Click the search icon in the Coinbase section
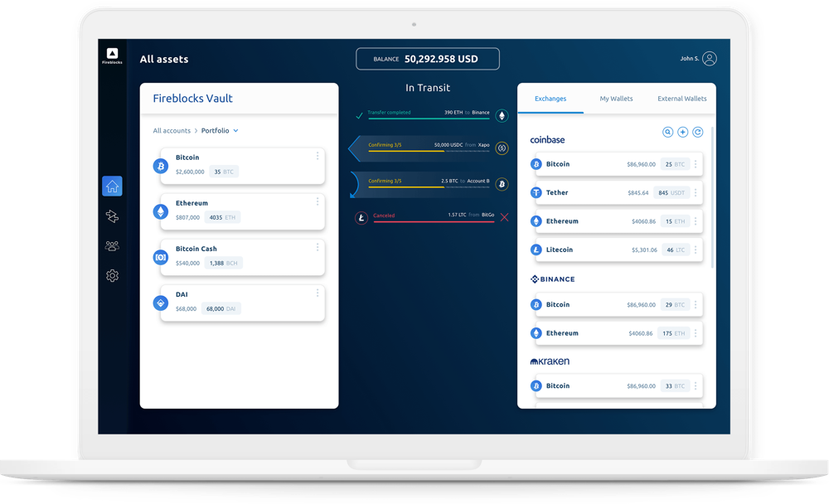This screenshot has height=504, width=829. pos(668,132)
